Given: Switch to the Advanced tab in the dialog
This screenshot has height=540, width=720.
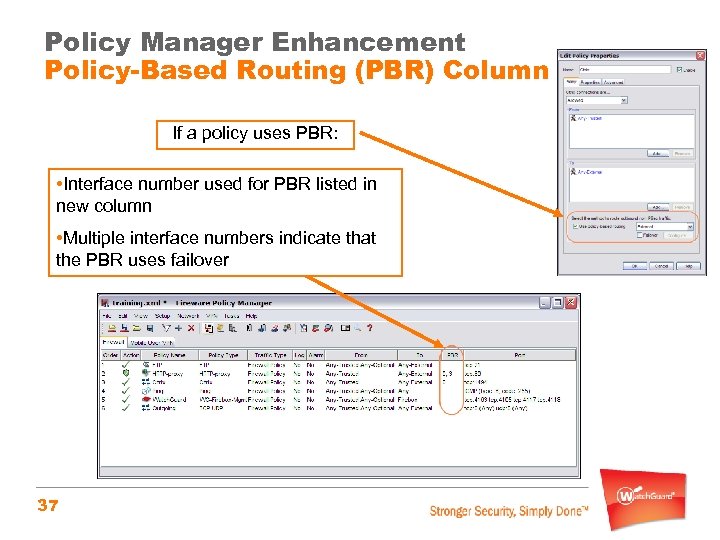Looking at the screenshot, I should click(x=613, y=82).
